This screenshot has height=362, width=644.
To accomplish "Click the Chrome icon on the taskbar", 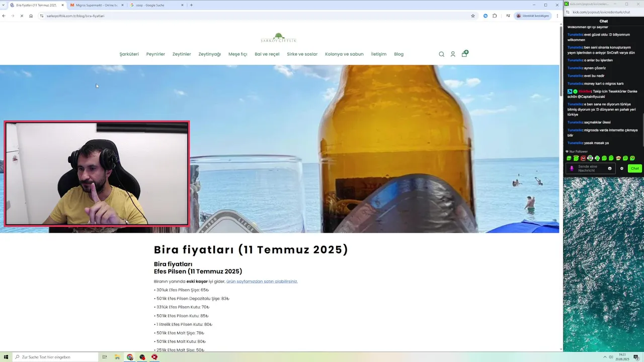I will tap(130, 357).
